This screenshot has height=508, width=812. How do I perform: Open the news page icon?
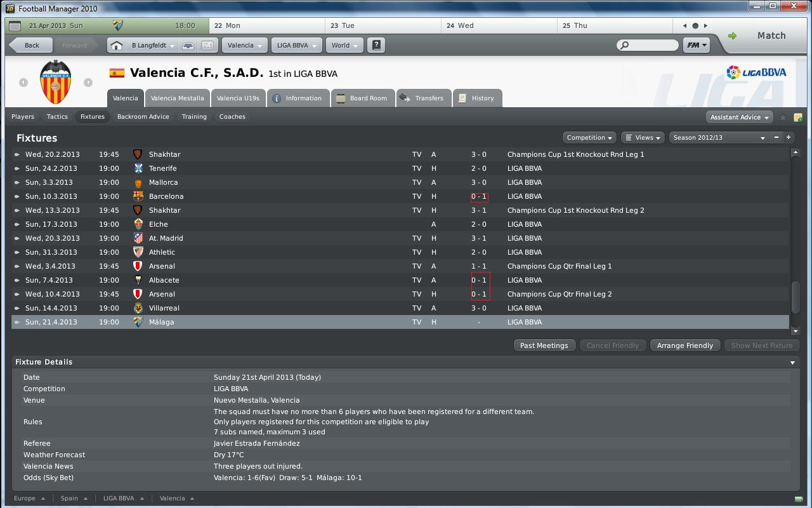(x=207, y=46)
